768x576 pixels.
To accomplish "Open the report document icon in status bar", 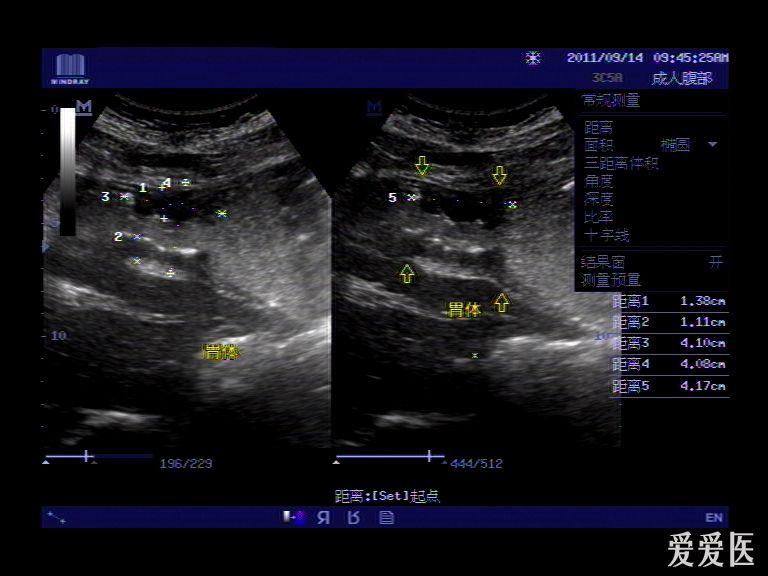I will (x=386, y=517).
